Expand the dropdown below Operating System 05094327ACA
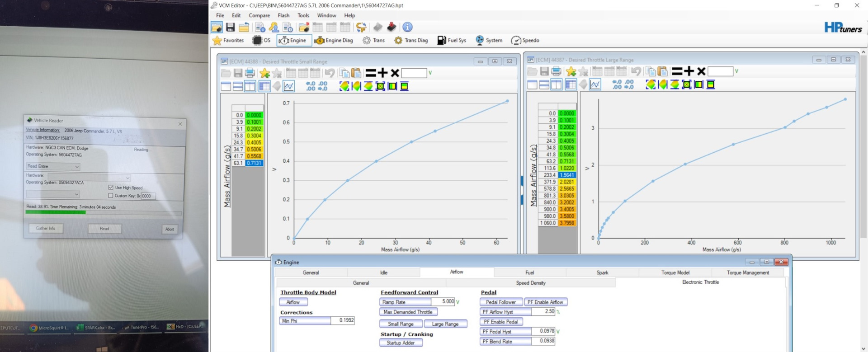 (x=76, y=194)
